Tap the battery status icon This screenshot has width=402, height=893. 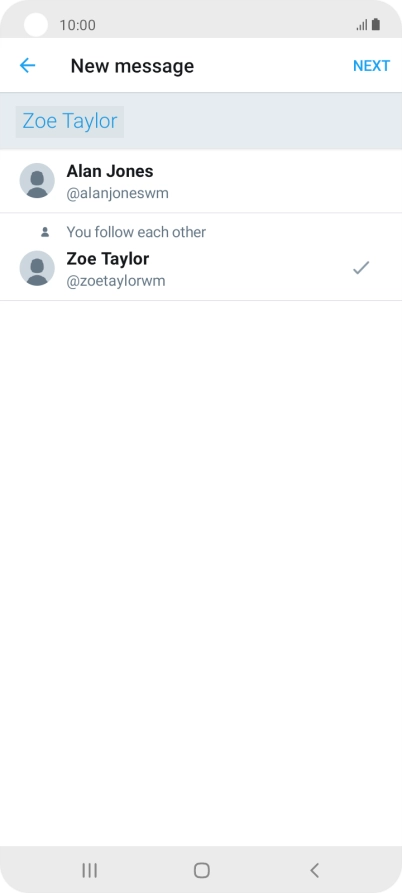pos(376,24)
